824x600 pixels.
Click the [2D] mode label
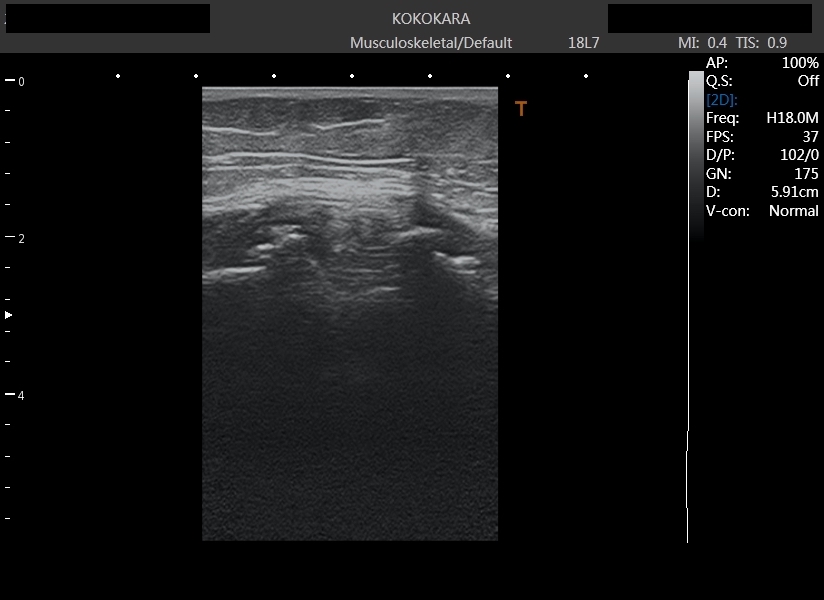722,99
